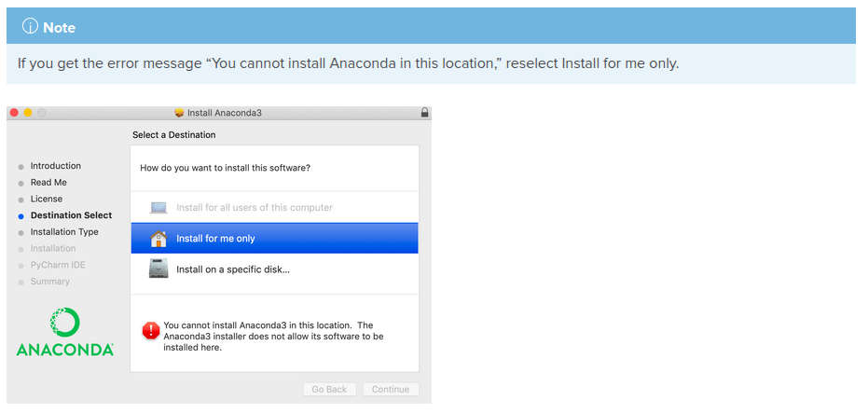This screenshot has height=414, width=868.
Task: Click the house icon for me only
Action: pos(158,239)
